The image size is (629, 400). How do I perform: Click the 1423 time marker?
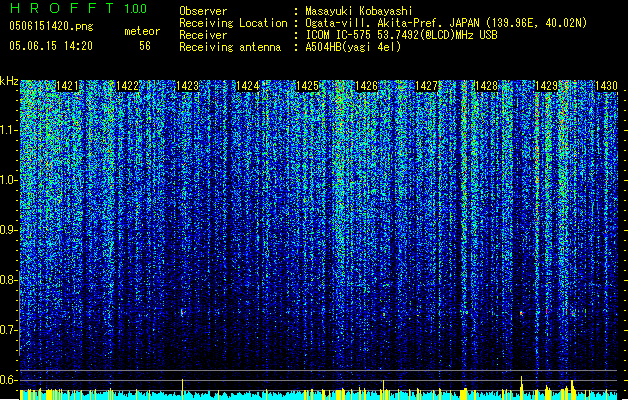[x=187, y=86]
